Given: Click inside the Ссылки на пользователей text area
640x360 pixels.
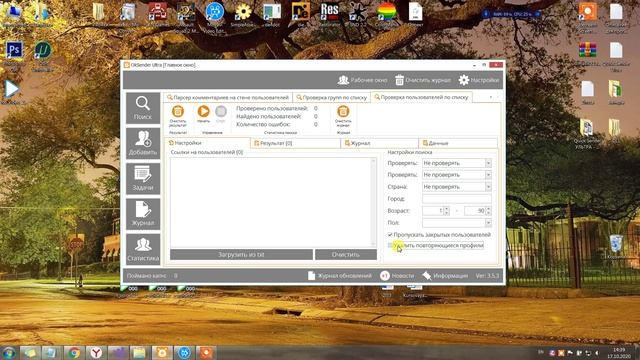Looking at the screenshot, I should coord(270,202).
